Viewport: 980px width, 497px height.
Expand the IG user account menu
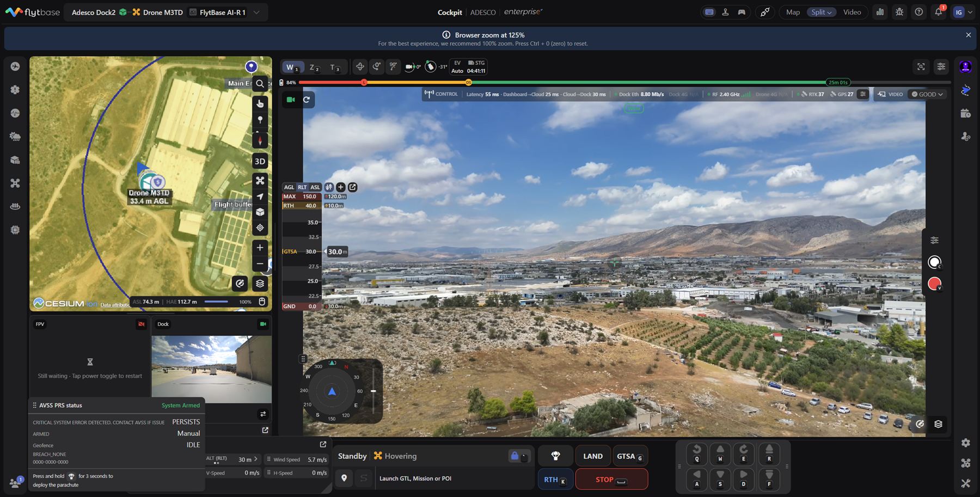(963, 12)
